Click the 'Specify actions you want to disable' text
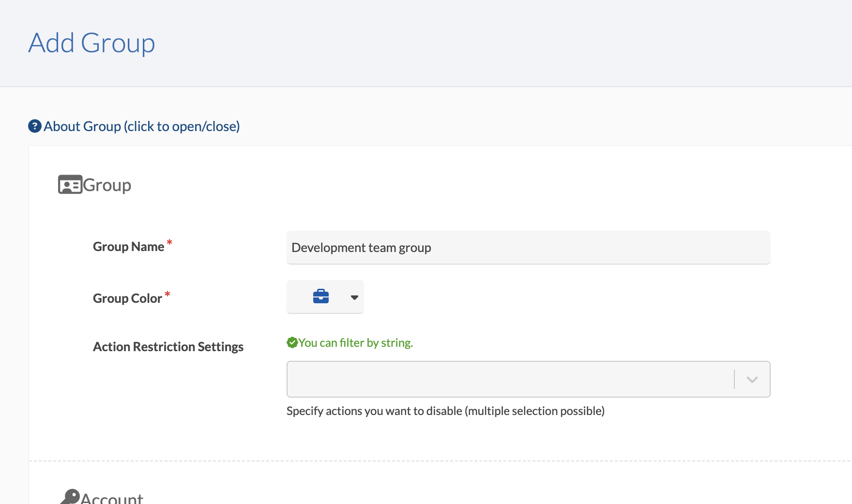 [445, 411]
